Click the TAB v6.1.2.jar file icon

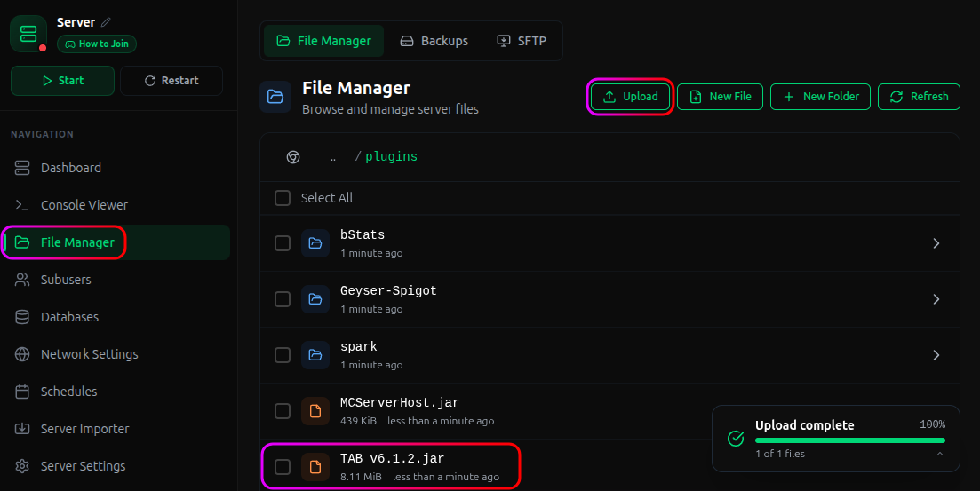click(x=315, y=467)
